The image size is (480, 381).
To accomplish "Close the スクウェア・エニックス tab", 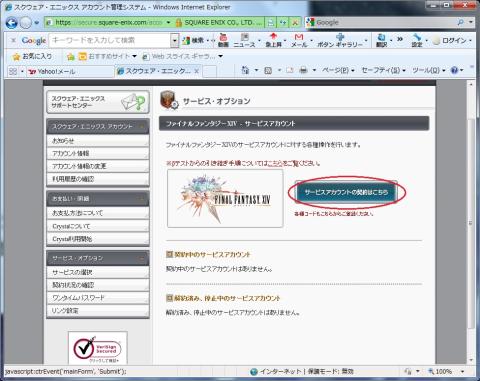I will 197,71.
